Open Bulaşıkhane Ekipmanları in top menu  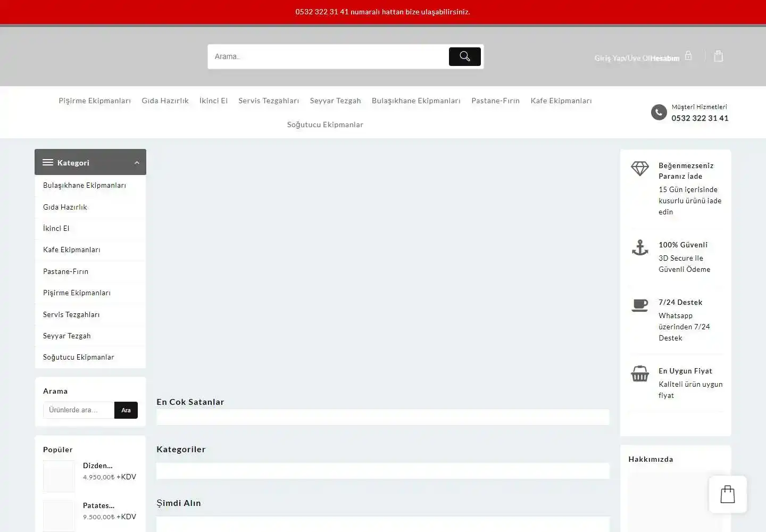click(416, 101)
